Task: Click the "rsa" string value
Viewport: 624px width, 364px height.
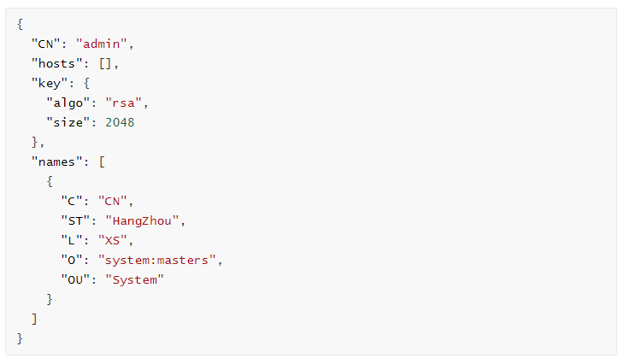Action: (x=123, y=103)
